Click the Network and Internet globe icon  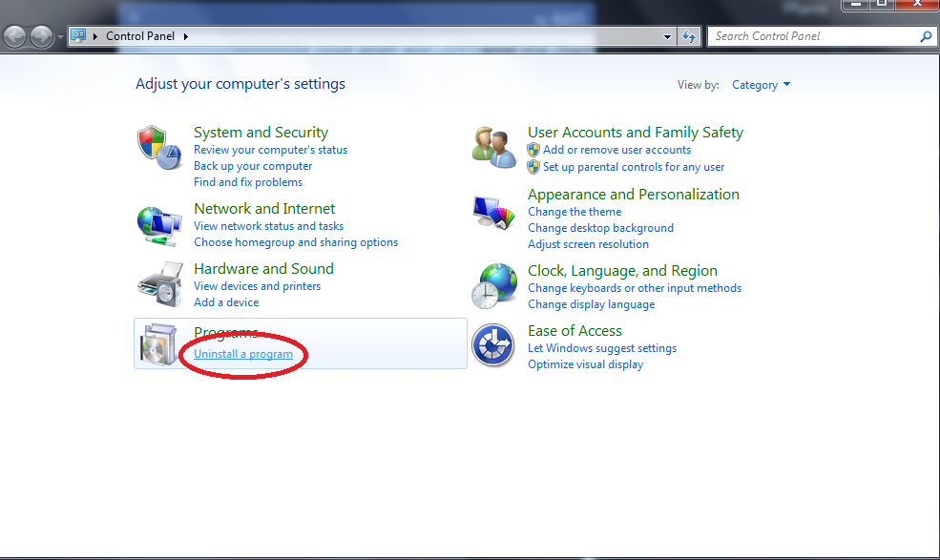click(x=159, y=226)
